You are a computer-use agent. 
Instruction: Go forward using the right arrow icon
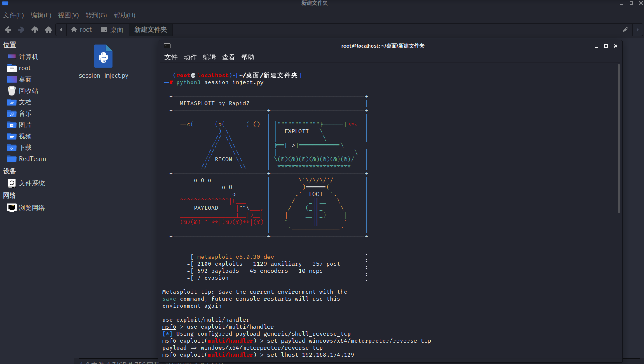(x=21, y=30)
